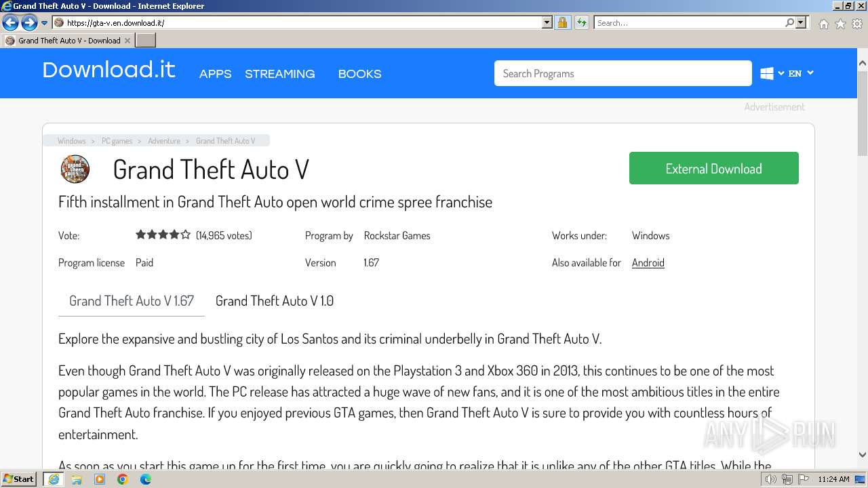The width and height of the screenshot is (868, 488).
Task: Close the Grand Theft Auto V browser tab
Action: 127,41
